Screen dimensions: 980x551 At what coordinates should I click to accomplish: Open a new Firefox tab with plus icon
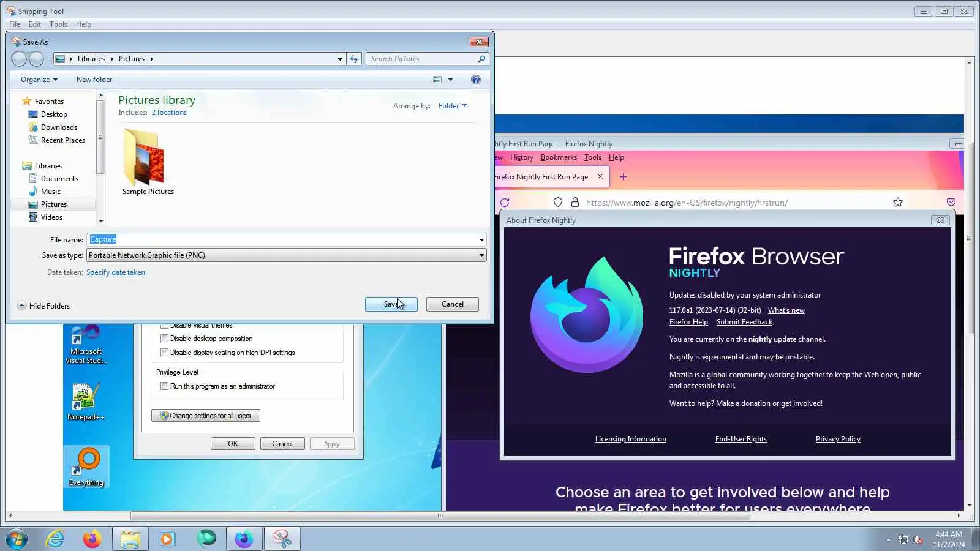[x=624, y=177]
